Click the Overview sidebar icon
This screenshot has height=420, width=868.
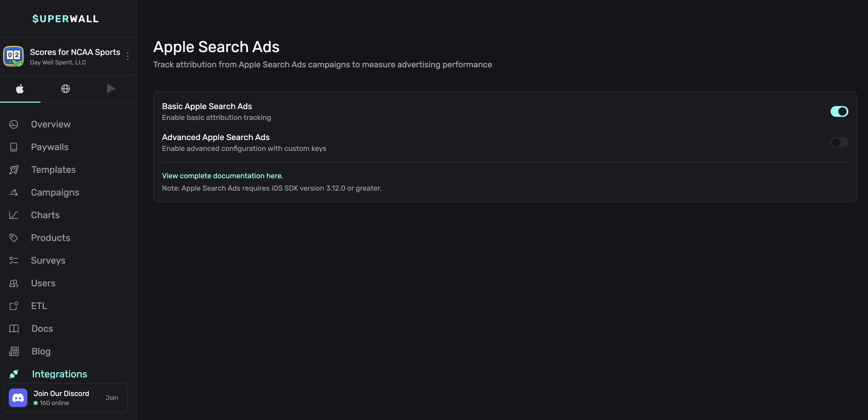click(x=13, y=124)
